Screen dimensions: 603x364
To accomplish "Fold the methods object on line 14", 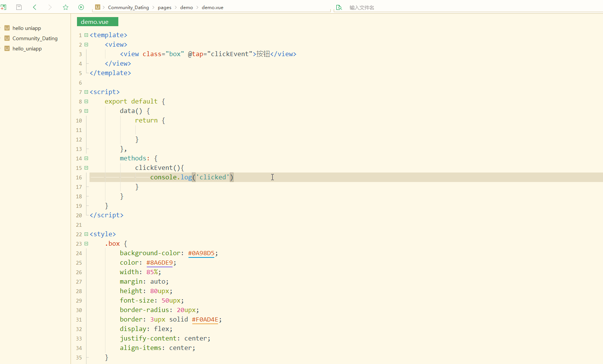I will pyautogui.click(x=86, y=158).
